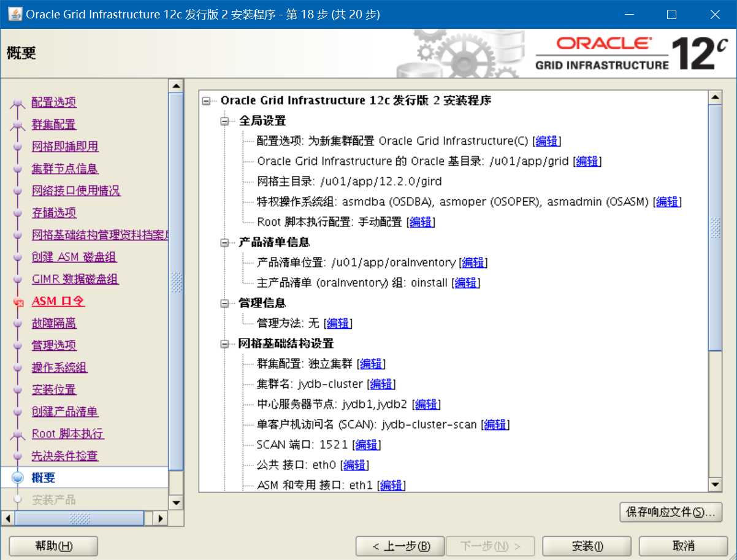Screen dimensions: 737x560
Task: Maximize the installer window
Action: click(671, 14)
